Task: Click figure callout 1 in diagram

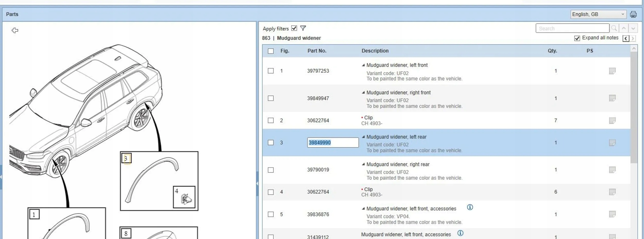Action: [34, 215]
